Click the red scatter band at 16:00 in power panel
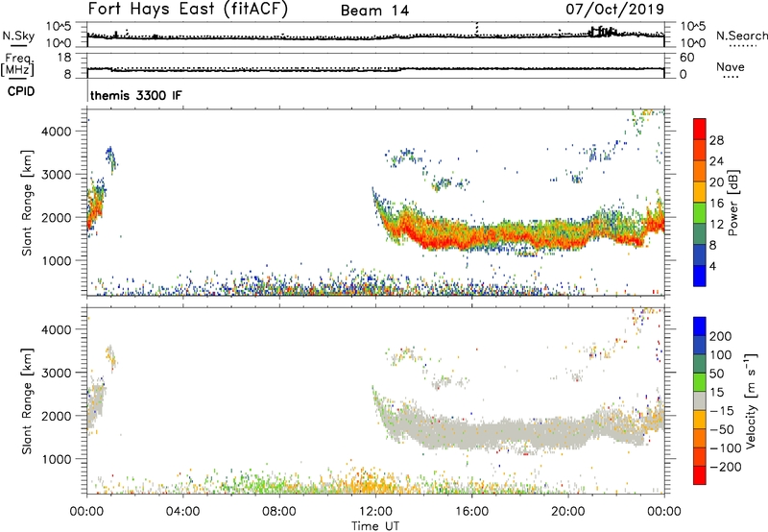 click(471, 236)
